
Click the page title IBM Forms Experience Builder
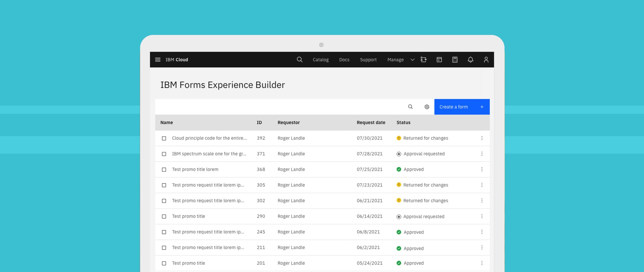click(x=223, y=85)
